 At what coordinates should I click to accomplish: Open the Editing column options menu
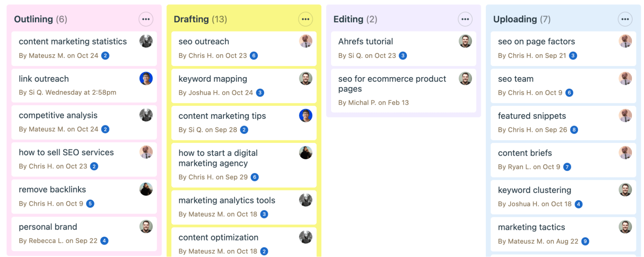click(x=465, y=19)
